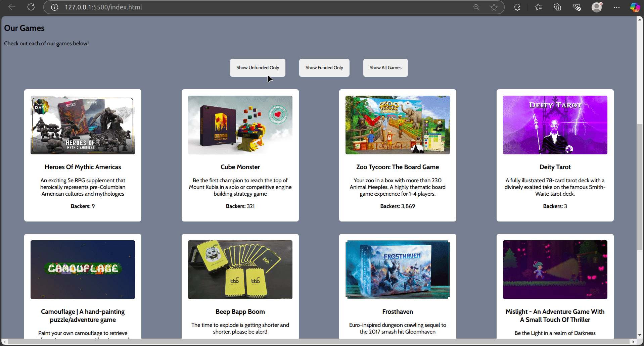Open browser extensions puzzle icon
This screenshot has height=346, width=644.
[x=517, y=7]
